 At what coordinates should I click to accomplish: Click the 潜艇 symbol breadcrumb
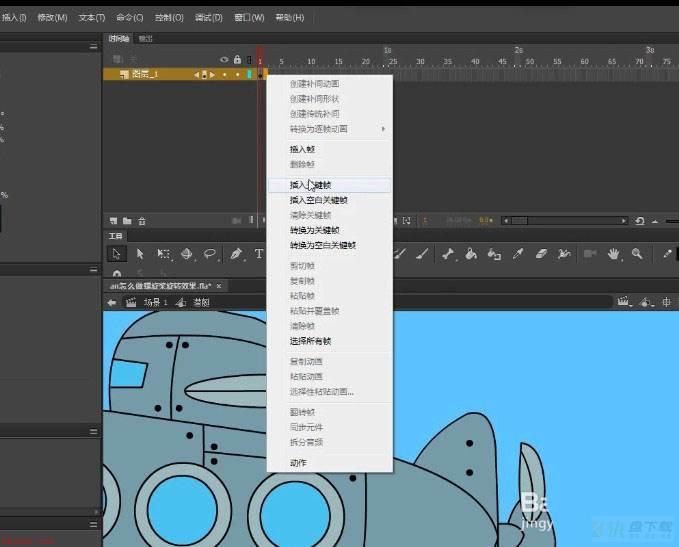(x=201, y=302)
